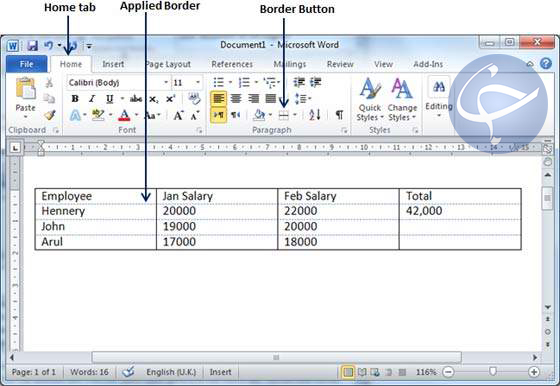Expand the Paste options arrow

pos(25,117)
